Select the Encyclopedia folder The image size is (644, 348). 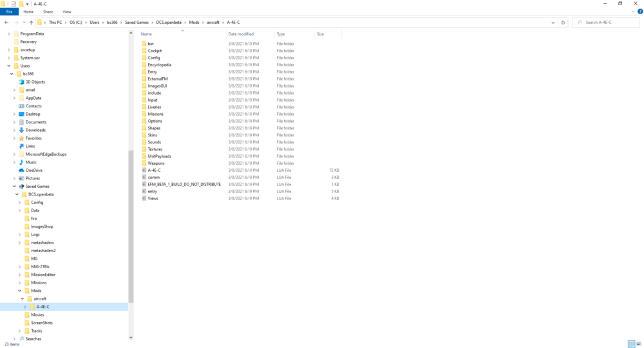click(159, 65)
